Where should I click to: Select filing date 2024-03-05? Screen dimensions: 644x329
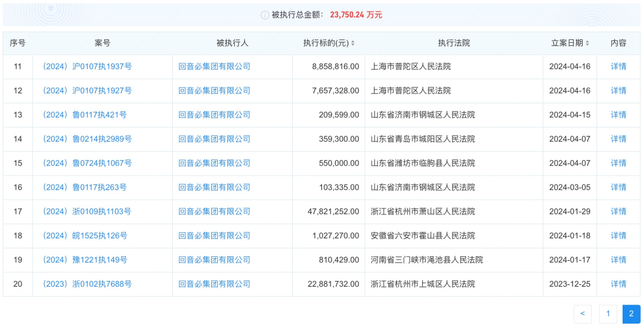pyautogui.click(x=569, y=187)
